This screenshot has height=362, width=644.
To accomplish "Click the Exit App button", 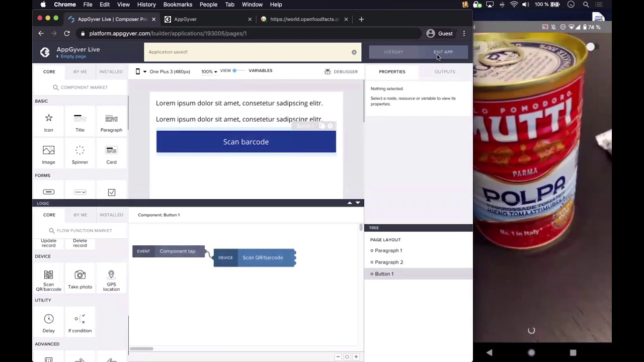I will (x=443, y=52).
